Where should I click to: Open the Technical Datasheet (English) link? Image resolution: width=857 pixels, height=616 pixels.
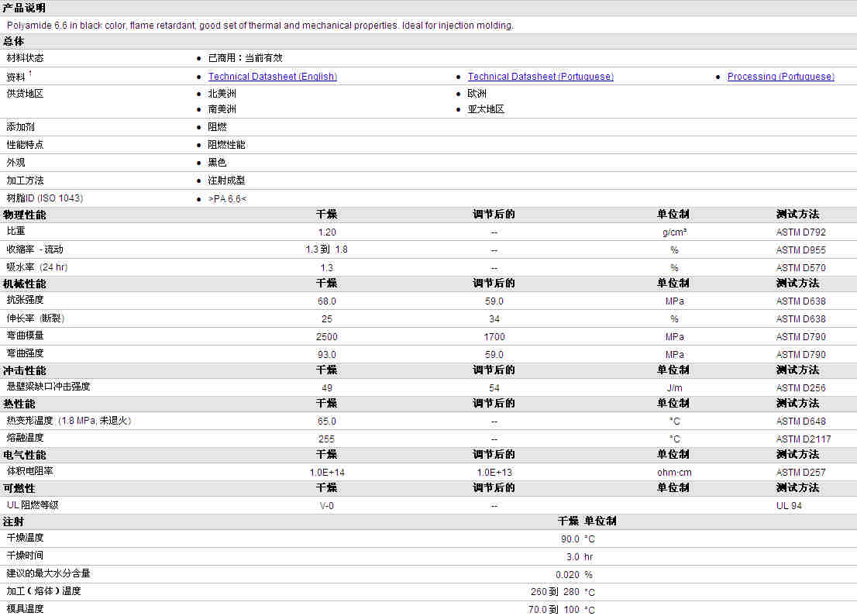point(272,77)
